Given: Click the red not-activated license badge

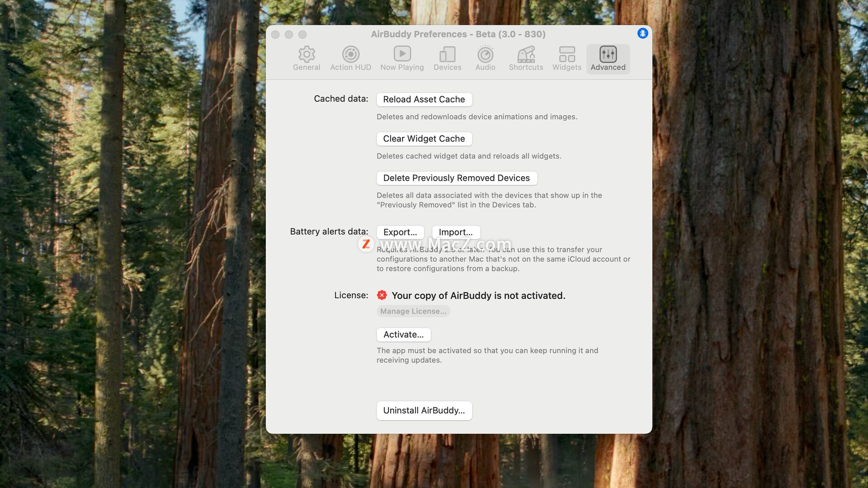Looking at the screenshot, I should tap(382, 295).
